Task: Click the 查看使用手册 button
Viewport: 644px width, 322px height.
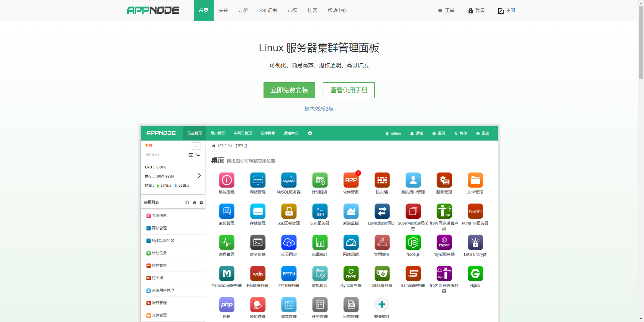Action: coord(349,90)
